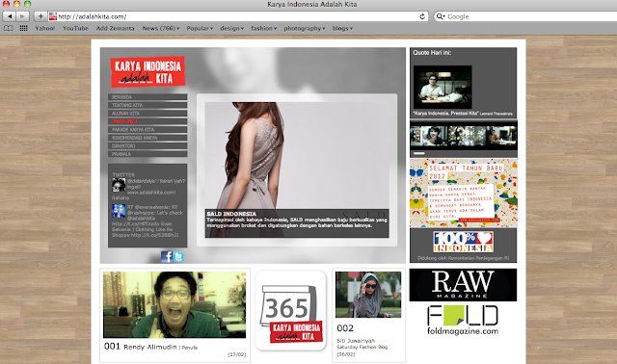Open the 100% Indonesia banner
The image size is (617, 364).
[463, 242]
